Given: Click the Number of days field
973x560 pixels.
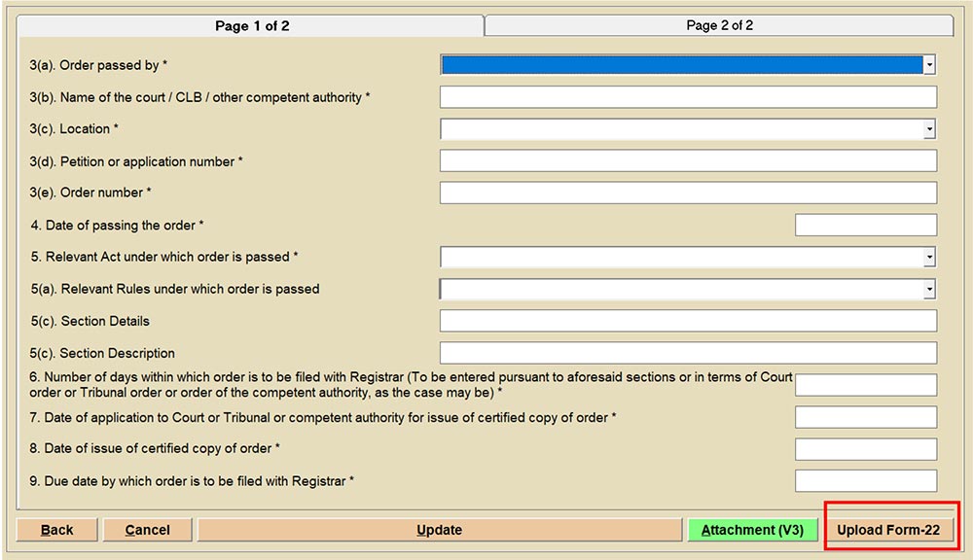Looking at the screenshot, I should 865,385.
